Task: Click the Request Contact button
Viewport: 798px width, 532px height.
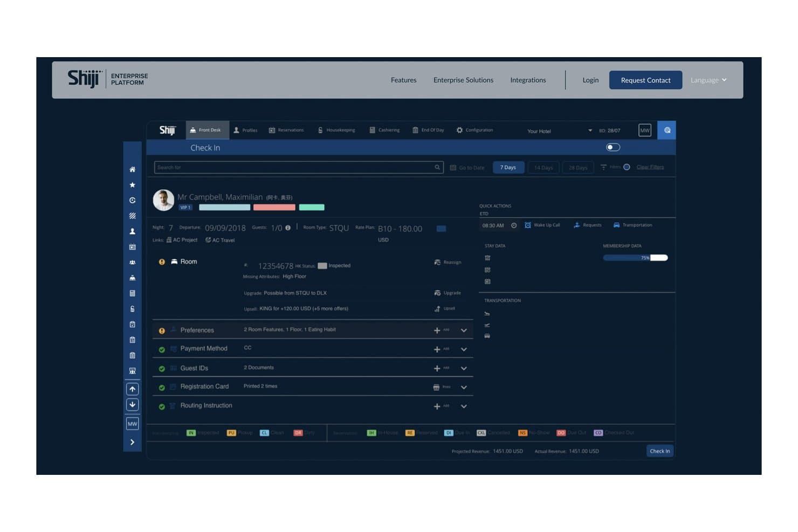Action: 645,80
